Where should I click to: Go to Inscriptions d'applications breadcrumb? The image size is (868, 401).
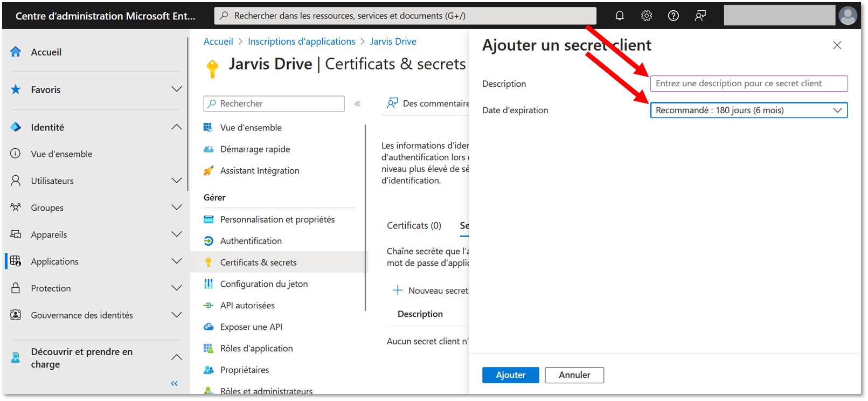pyautogui.click(x=301, y=42)
